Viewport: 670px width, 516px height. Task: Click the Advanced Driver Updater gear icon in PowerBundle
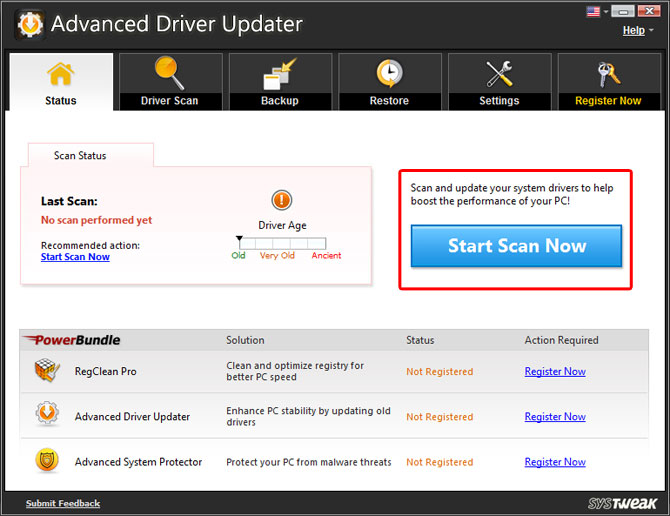pyautogui.click(x=47, y=413)
